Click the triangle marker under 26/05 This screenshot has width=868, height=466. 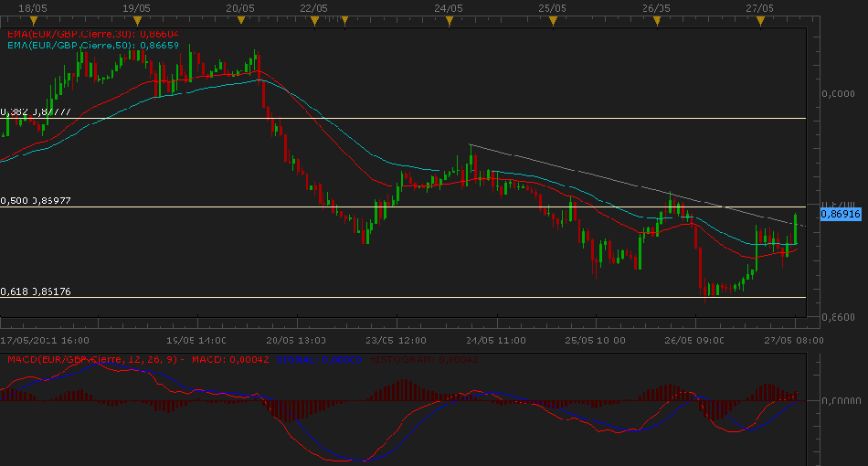[x=656, y=20]
